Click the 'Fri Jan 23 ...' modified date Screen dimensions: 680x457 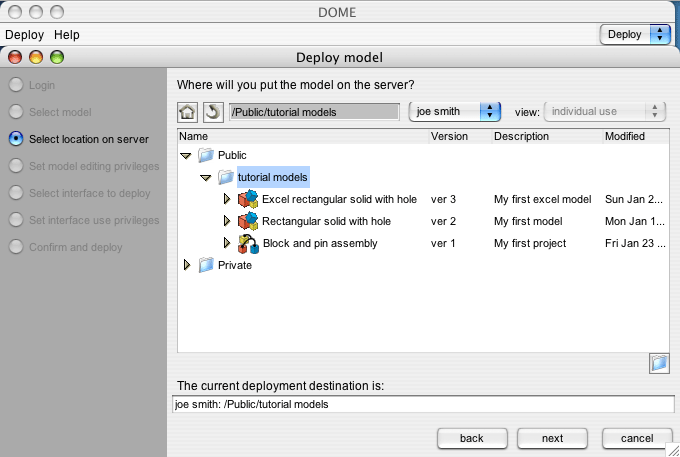click(635, 243)
